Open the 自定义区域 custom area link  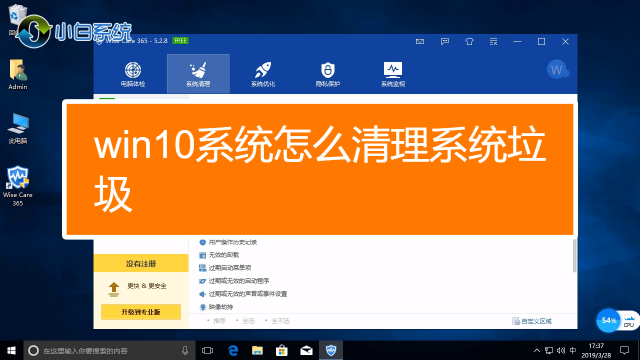click(532, 321)
